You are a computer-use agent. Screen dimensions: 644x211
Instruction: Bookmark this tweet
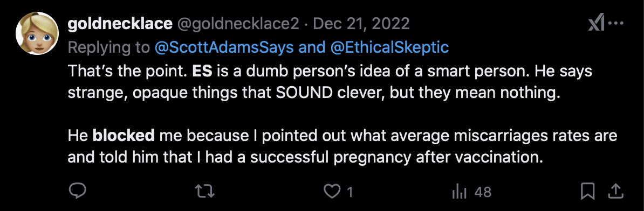coord(587,191)
